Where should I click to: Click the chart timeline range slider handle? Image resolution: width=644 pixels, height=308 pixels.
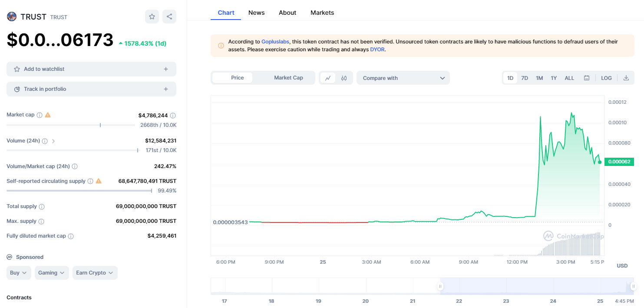(440, 286)
